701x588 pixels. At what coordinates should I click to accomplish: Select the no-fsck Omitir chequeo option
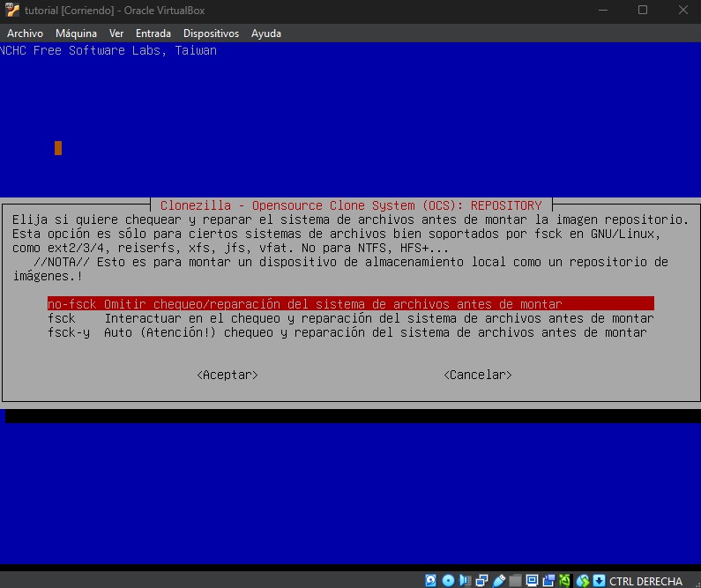[x=351, y=304]
